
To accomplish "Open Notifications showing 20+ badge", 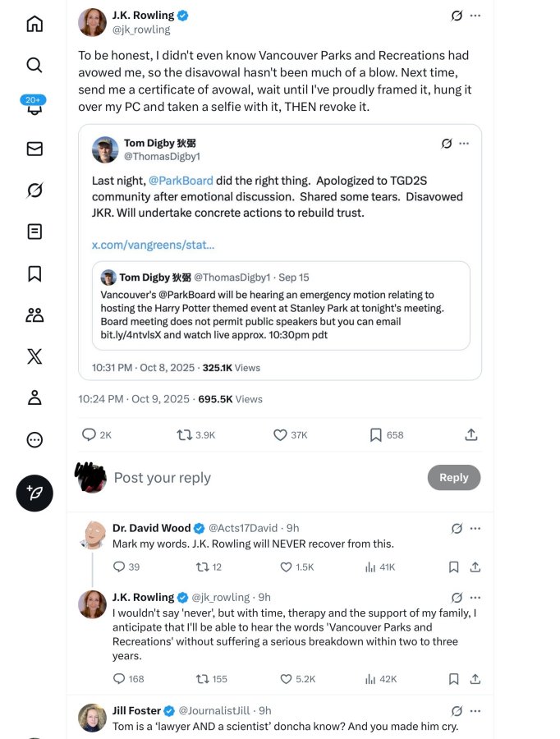I will pyautogui.click(x=34, y=106).
